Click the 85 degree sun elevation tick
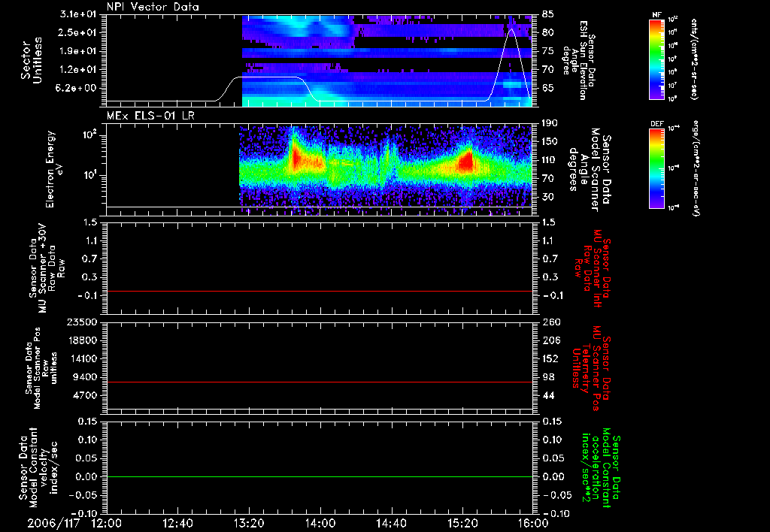 pos(548,14)
